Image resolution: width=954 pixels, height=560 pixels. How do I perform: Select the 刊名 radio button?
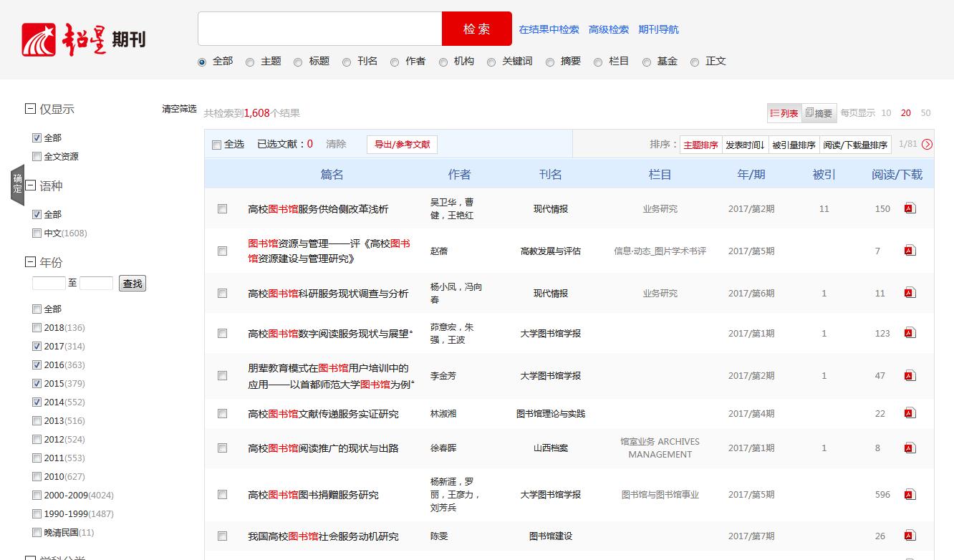point(347,62)
